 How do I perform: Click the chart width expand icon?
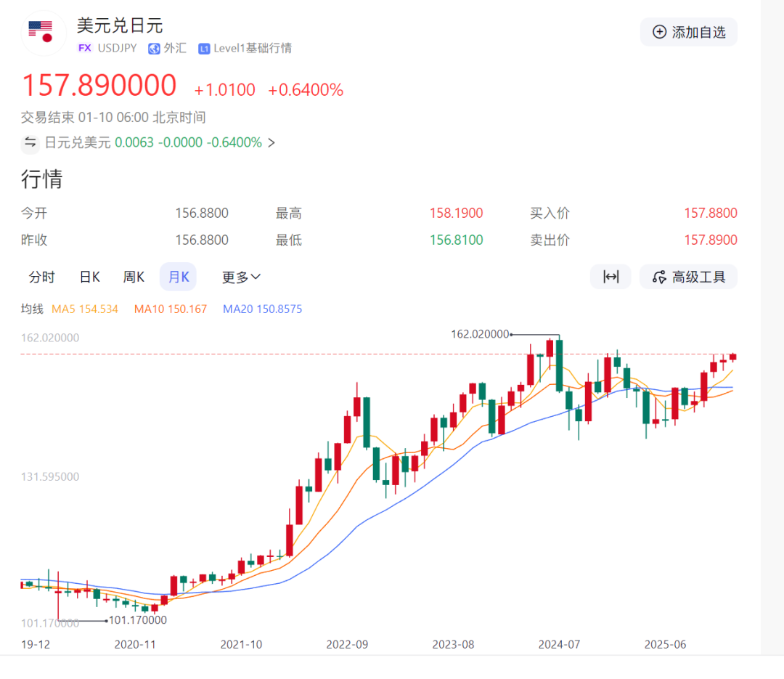click(611, 277)
